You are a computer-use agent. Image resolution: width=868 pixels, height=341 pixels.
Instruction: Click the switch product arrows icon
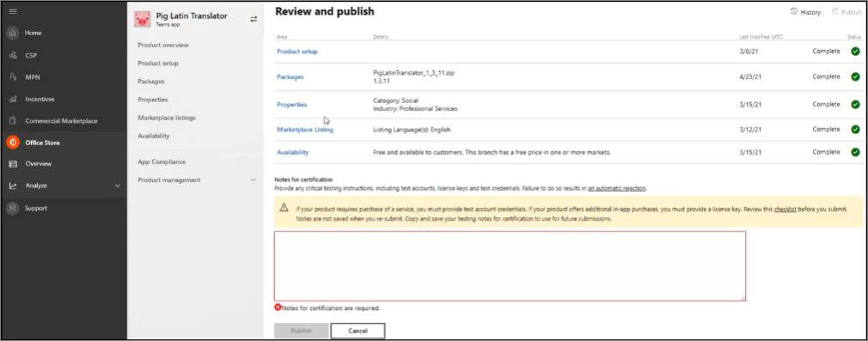(x=254, y=19)
